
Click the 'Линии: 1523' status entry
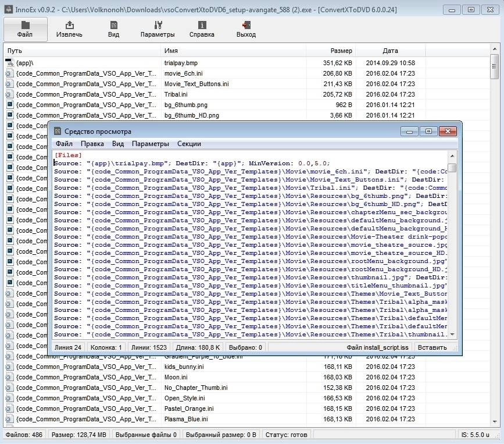point(149,347)
